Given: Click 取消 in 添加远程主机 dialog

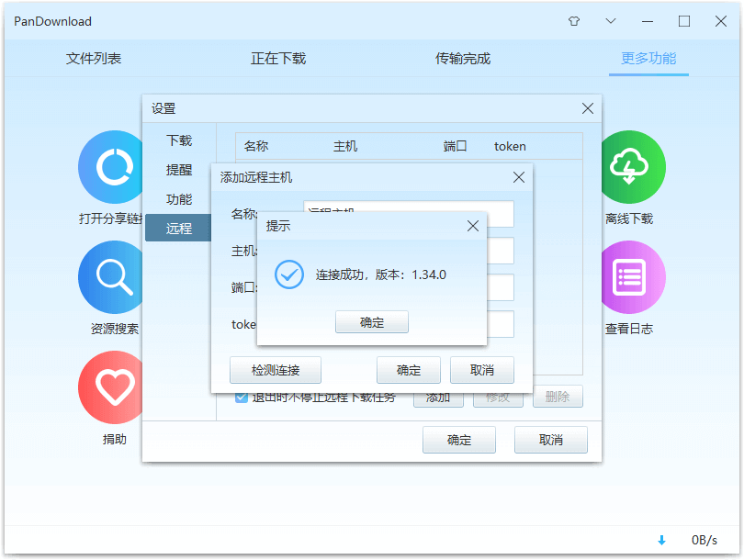Looking at the screenshot, I should click(x=481, y=370).
